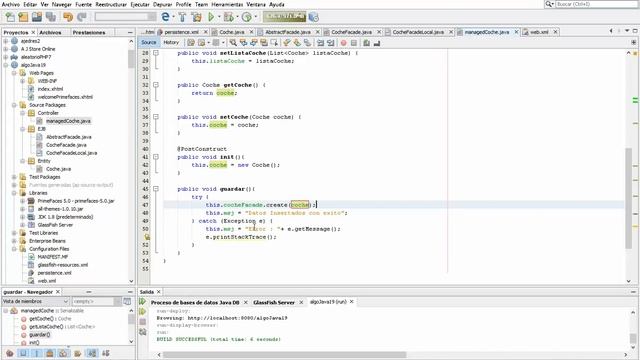Click the Buscar quick search field
Screen dimensions: 640x360
(597, 4)
